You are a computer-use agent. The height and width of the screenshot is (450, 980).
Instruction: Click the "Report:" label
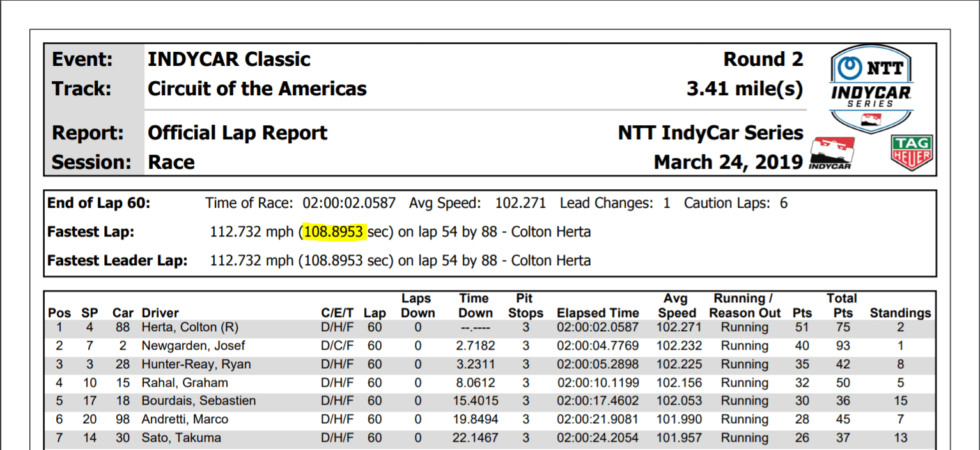(x=88, y=133)
